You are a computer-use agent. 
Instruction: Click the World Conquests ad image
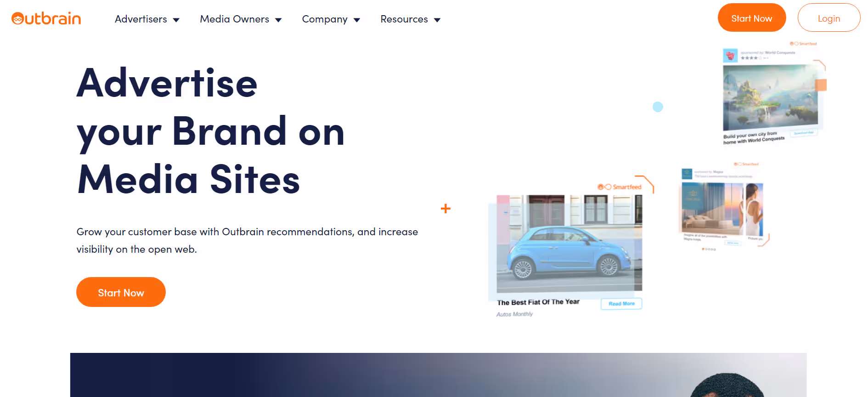click(770, 97)
